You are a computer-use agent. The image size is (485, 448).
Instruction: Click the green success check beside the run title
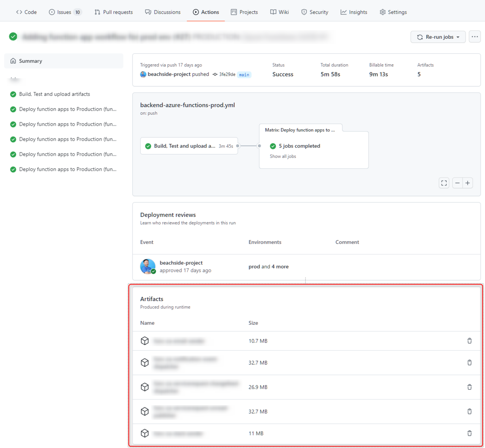tap(13, 36)
